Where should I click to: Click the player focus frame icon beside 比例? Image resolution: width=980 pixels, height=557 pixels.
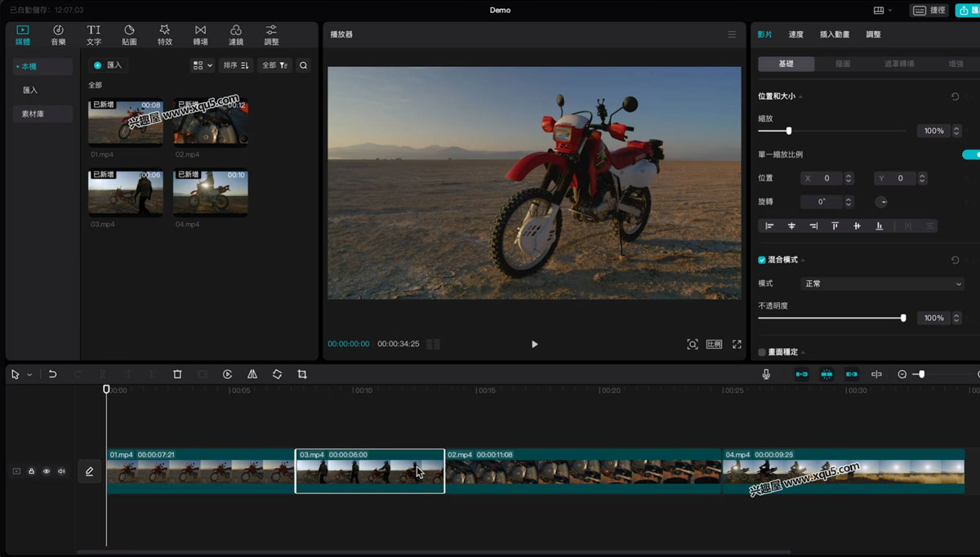(693, 345)
